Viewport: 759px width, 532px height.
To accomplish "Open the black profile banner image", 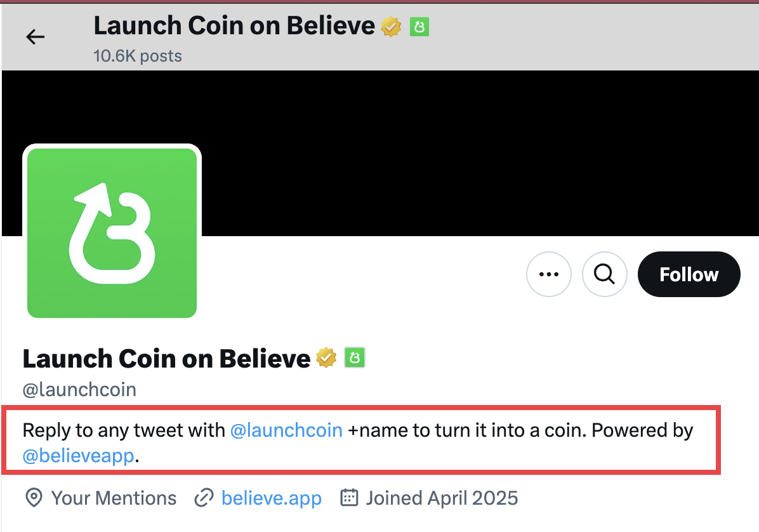I will tap(479, 153).
